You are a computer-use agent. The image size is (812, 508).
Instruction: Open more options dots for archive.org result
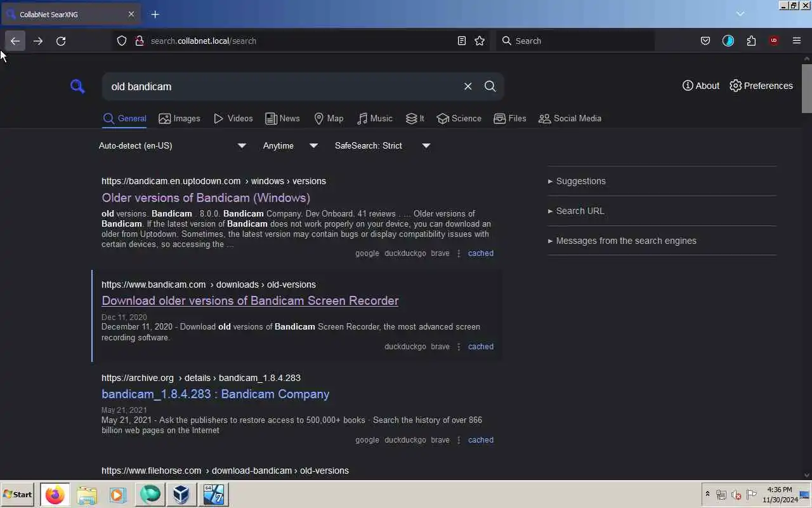[x=459, y=440]
